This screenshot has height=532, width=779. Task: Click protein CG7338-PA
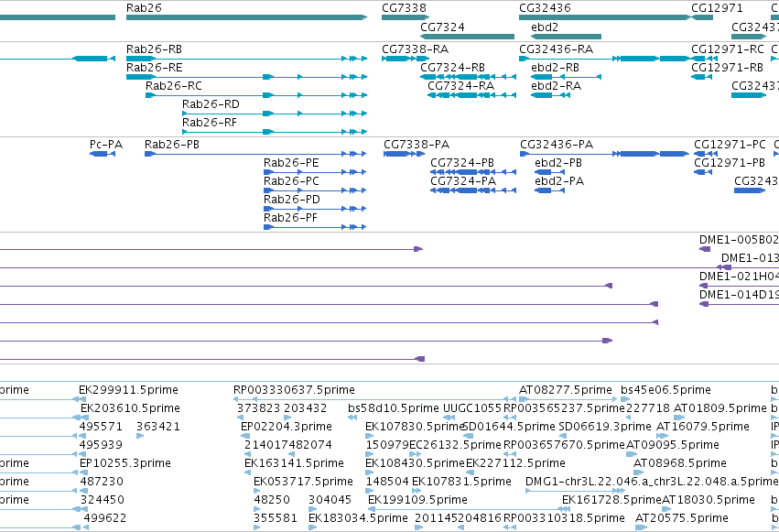(x=404, y=154)
